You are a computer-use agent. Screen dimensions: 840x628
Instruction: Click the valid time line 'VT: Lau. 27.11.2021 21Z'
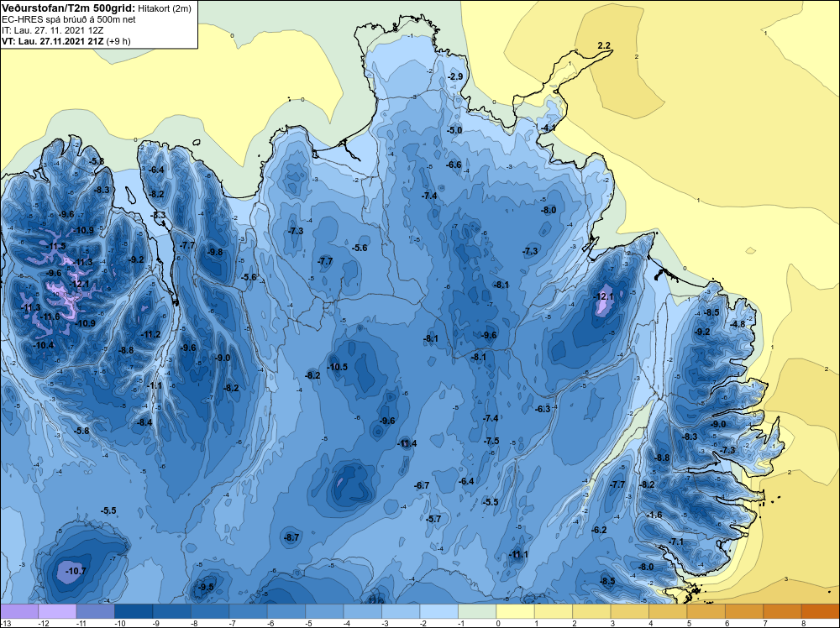53,41
